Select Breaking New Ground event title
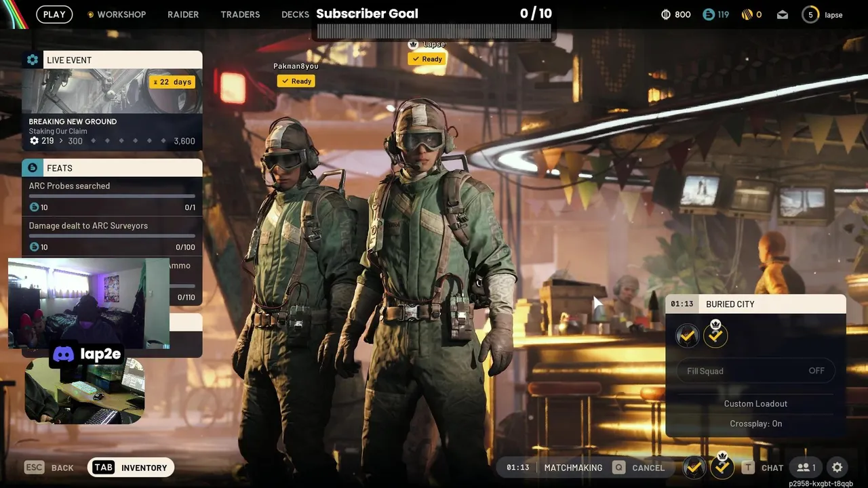This screenshot has width=868, height=488. [x=73, y=121]
